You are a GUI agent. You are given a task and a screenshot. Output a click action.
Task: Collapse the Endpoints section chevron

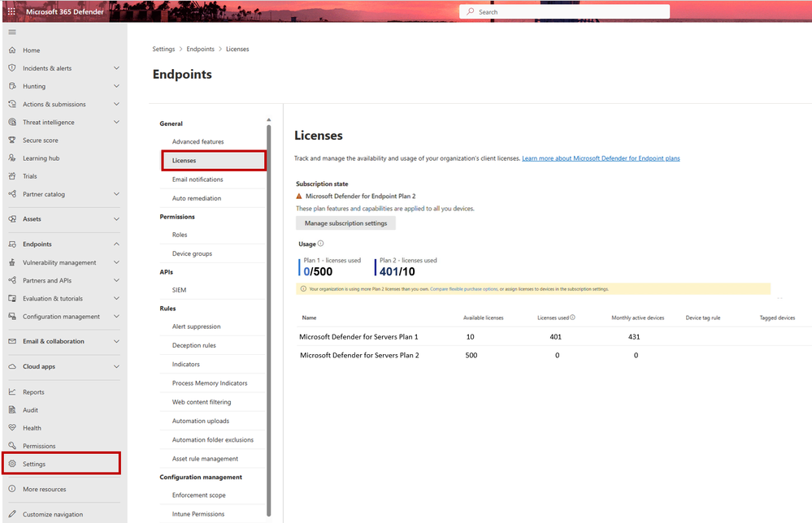click(116, 244)
